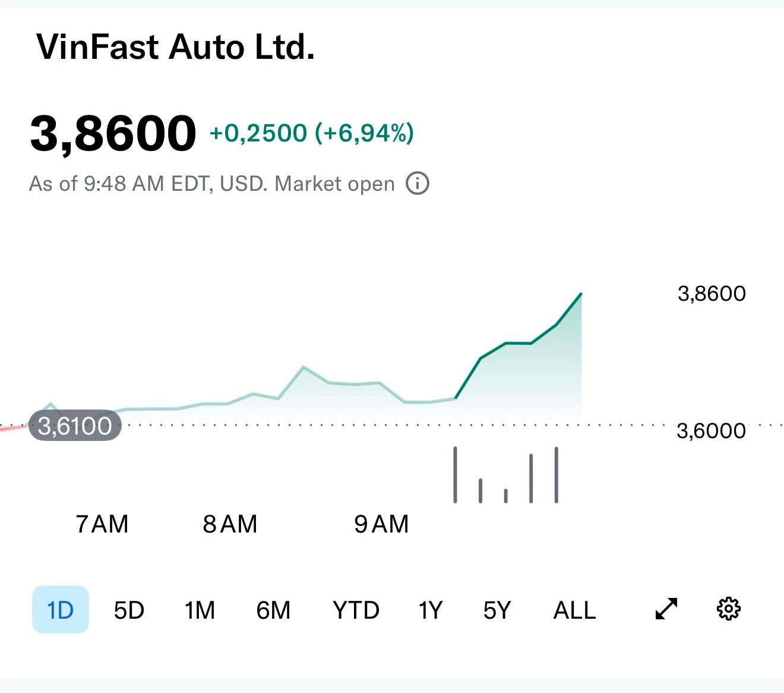Switch to the 5Y time range
The height and width of the screenshot is (693, 784).
click(x=498, y=609)
